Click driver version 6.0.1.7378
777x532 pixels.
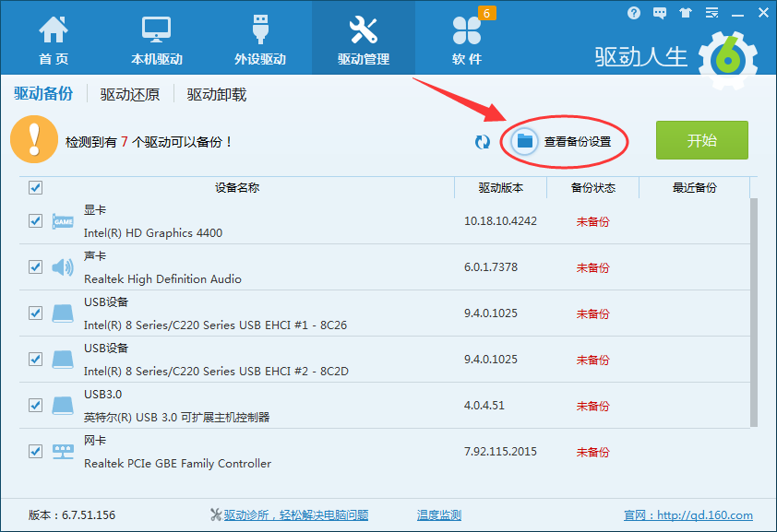point(491,266)
